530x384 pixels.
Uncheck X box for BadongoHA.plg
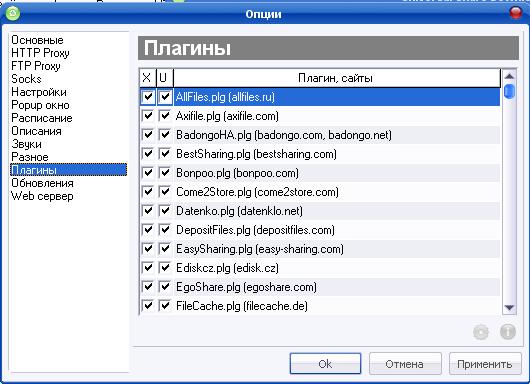click(x=148, y=135)
